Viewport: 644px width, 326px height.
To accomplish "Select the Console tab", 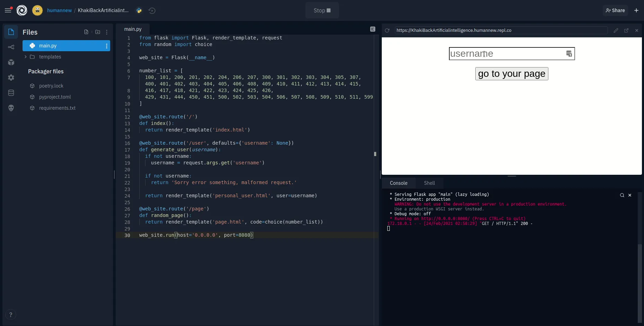I will click(x=398, y=183).
